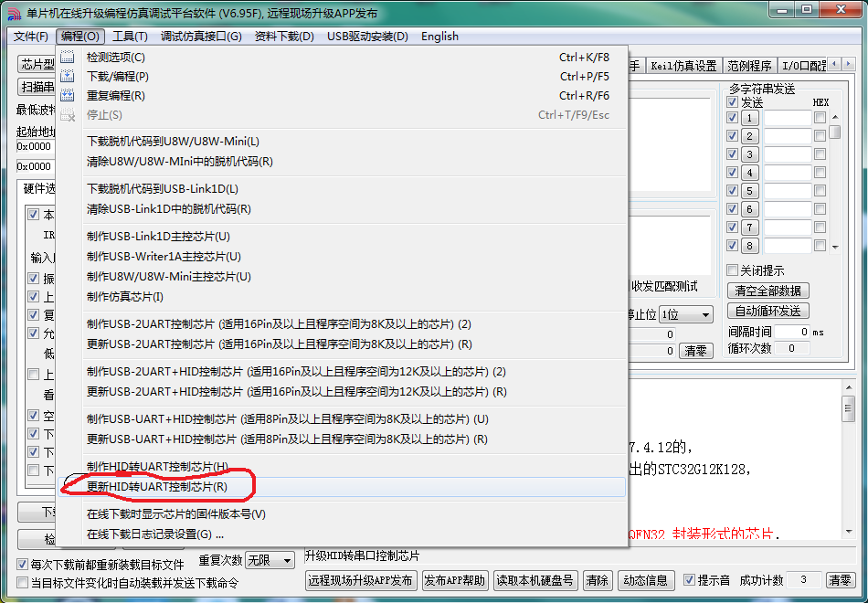Click 发布APP帮助 button

point(455,580)
